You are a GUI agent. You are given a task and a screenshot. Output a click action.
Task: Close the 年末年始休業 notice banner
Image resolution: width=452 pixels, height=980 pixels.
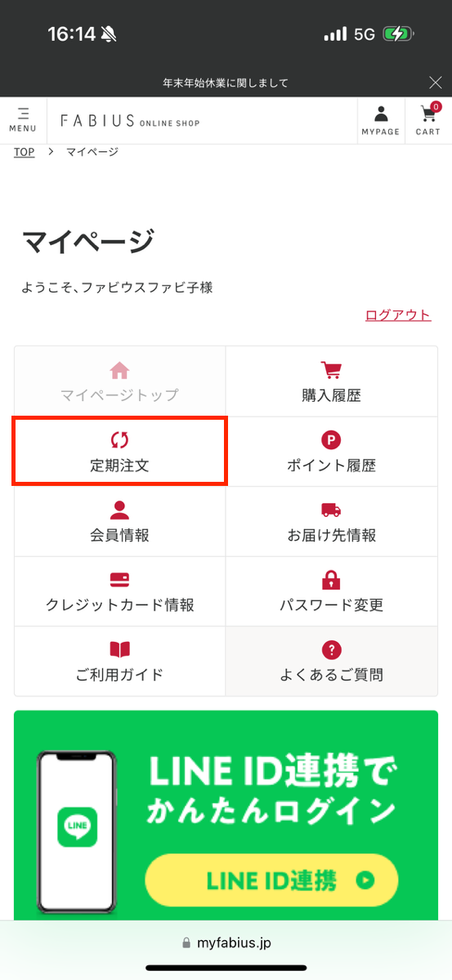point(436,82)
